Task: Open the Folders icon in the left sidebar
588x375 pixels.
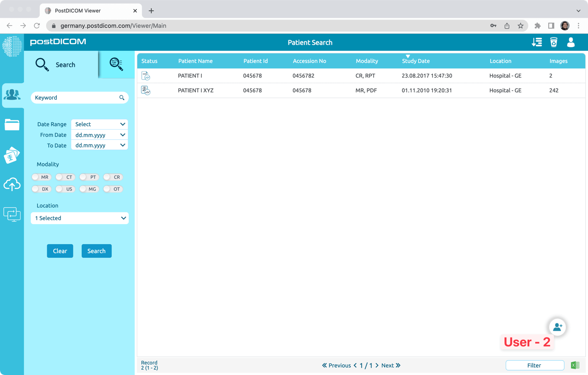Action: tap(12, 125)
